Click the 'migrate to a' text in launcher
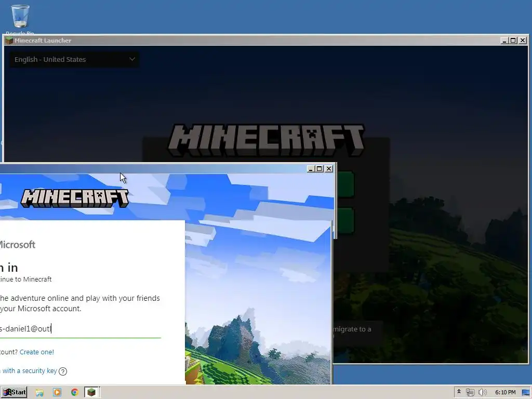The width and height of the screenshot is (532, 399). [x=352, y=329]
